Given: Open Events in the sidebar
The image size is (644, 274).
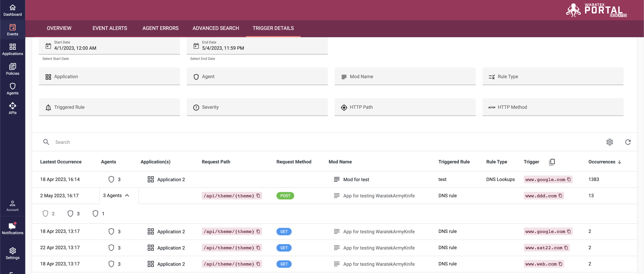Looking at the screenshot, I should (13, 30).
